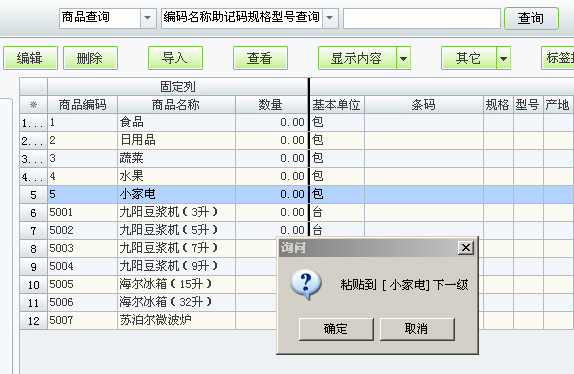Select 海尔冰箱（15升） row
Screen dimensions: 574x374
[148, 284]
